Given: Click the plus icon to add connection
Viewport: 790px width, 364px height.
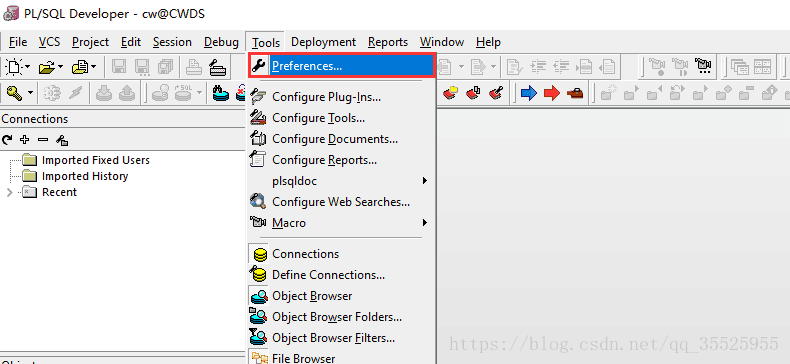Looking at the screenshot, I should point(24,140).
